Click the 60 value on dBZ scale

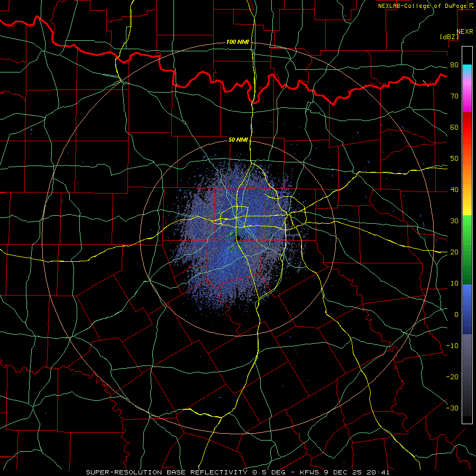(x=454, y=127)
